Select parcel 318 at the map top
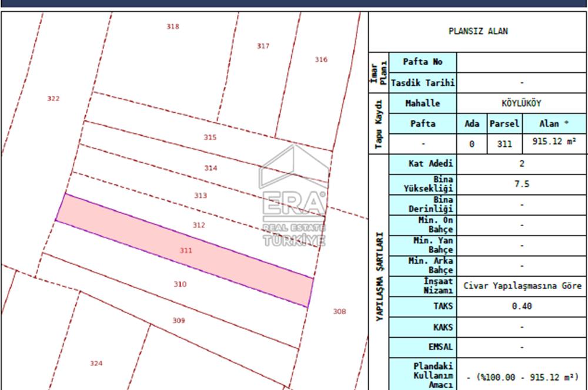Viewport: 588px width, 390px height. [172, 26]
